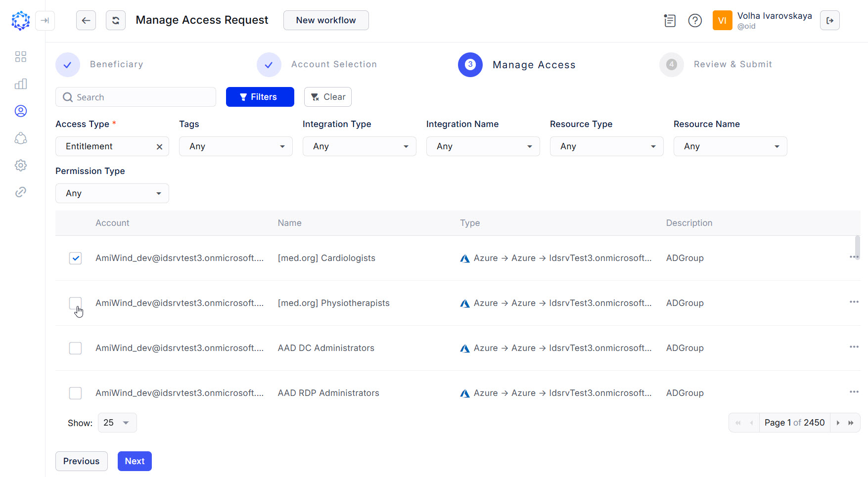The image size is (868, 477).
Task: Open the user profile icon in sidebar
Action: (21, 111)
